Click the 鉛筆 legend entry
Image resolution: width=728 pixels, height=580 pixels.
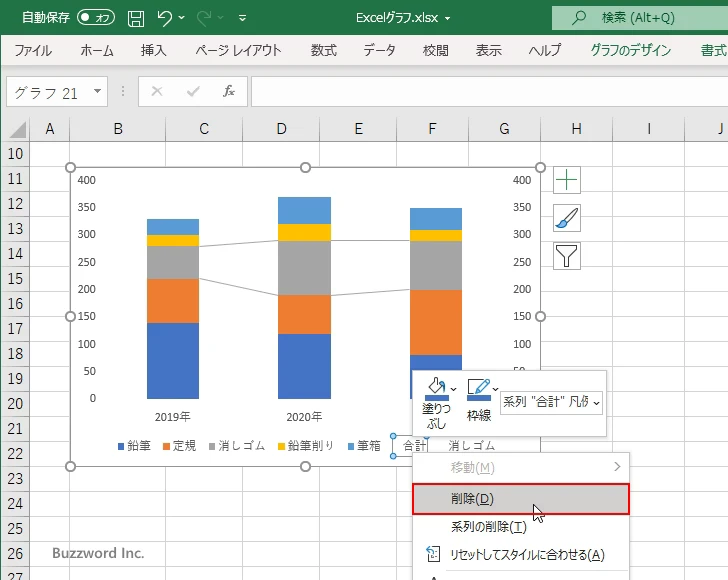[x=134, y=446]
